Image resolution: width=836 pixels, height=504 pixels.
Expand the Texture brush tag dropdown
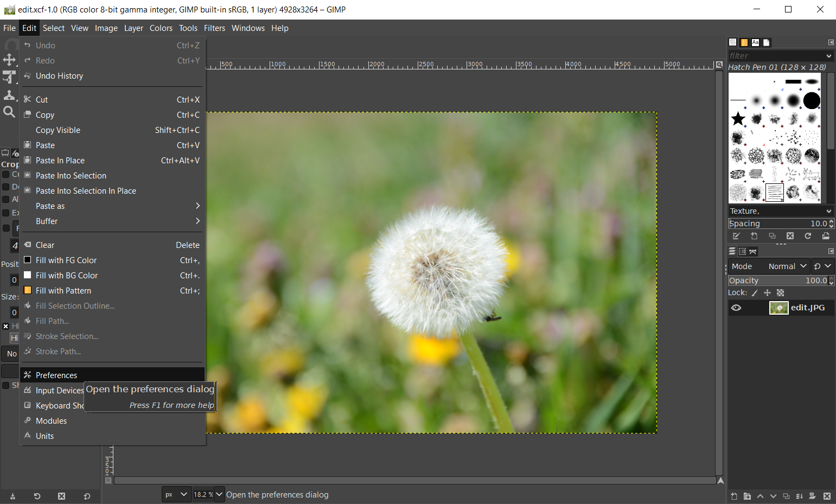(x=828, y=211)
